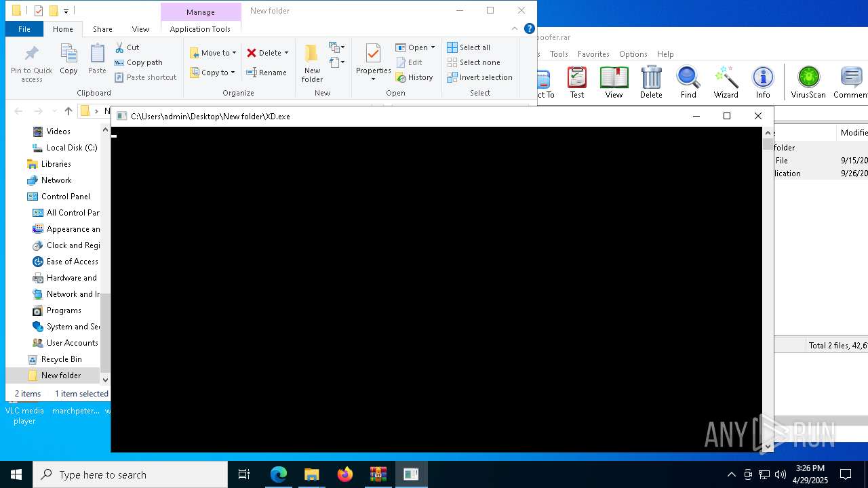Click Paste shortcut in the ribbon
Image resolution: width=868 pixels, height=488 pixels.
[146, 77]
